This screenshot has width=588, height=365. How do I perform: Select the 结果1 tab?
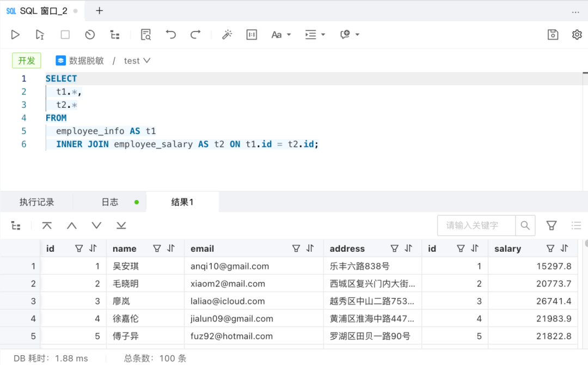182,202
